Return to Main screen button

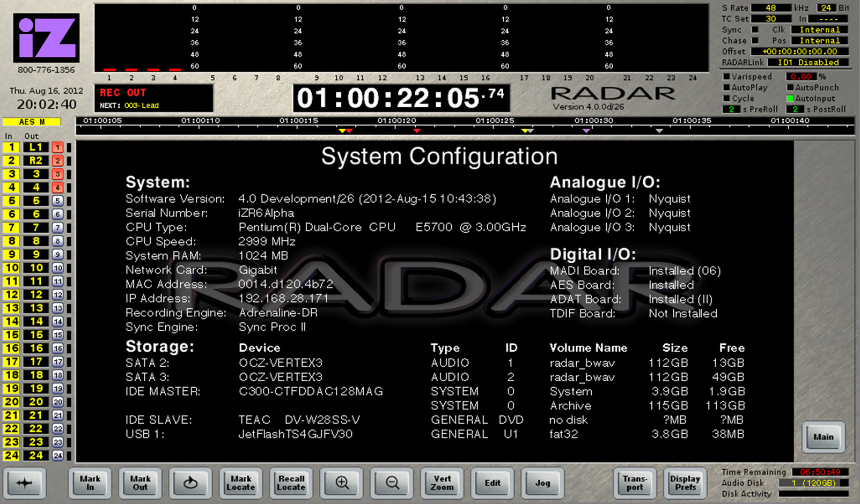tap(824, 437)
